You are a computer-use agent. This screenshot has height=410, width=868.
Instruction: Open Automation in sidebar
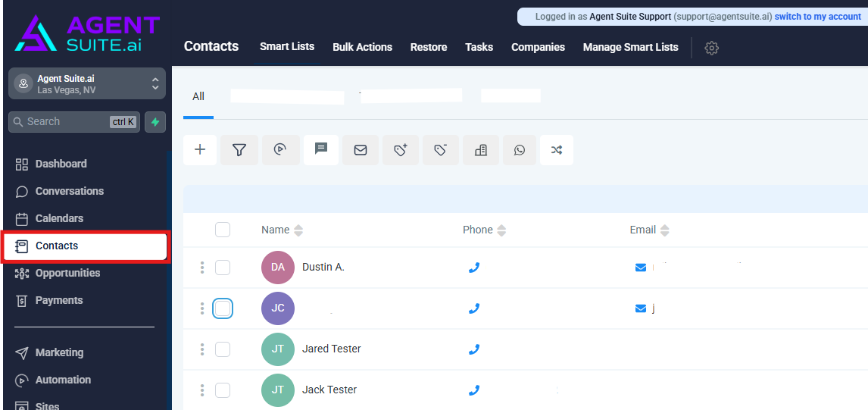tap(63, 380)
